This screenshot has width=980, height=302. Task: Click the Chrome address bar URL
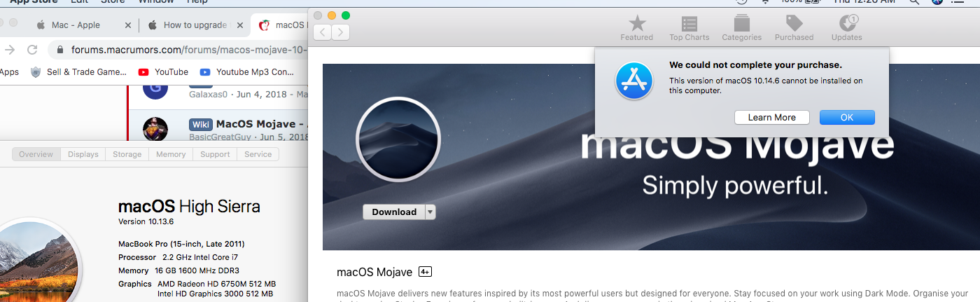(x=190, y=50)
